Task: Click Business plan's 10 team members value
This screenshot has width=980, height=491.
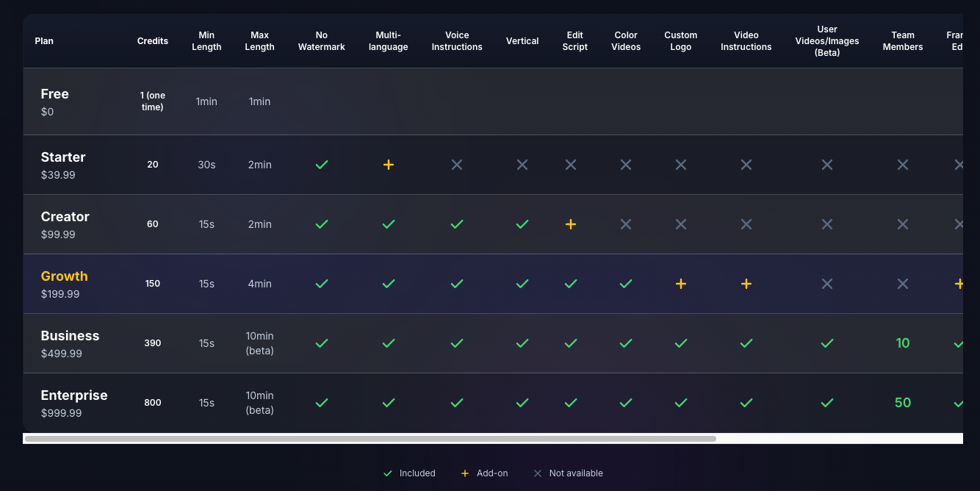Action: click(903, 343)
